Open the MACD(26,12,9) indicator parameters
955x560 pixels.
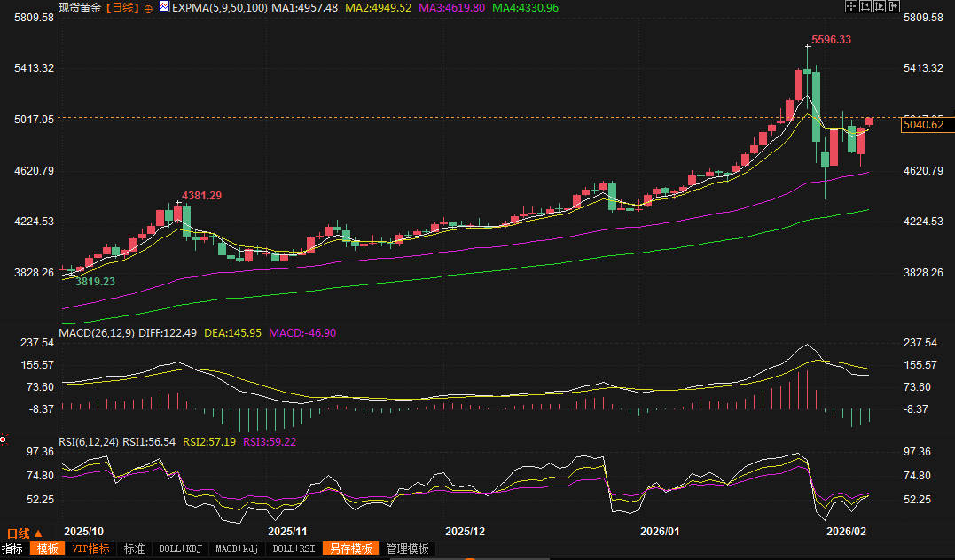point(98,333)
